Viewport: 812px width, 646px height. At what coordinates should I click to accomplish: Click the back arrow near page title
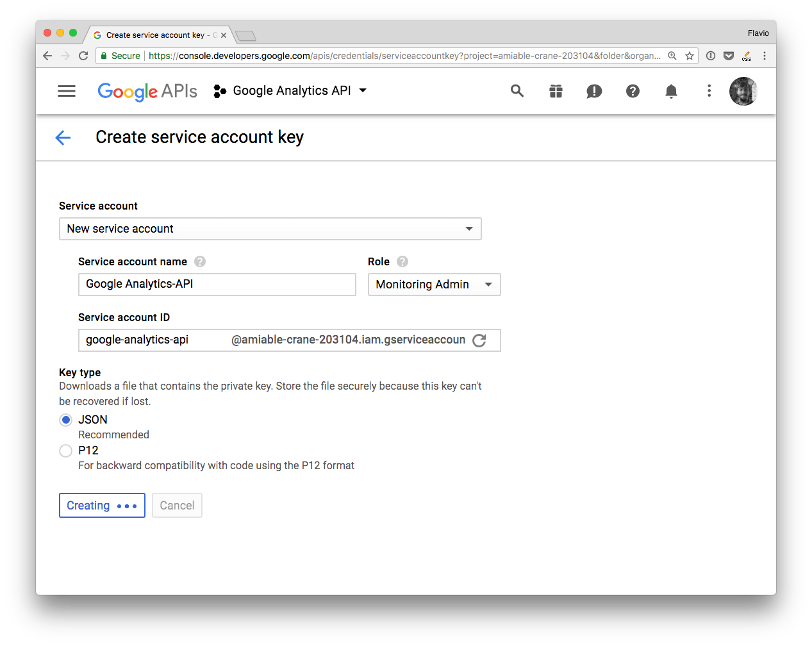63,137
